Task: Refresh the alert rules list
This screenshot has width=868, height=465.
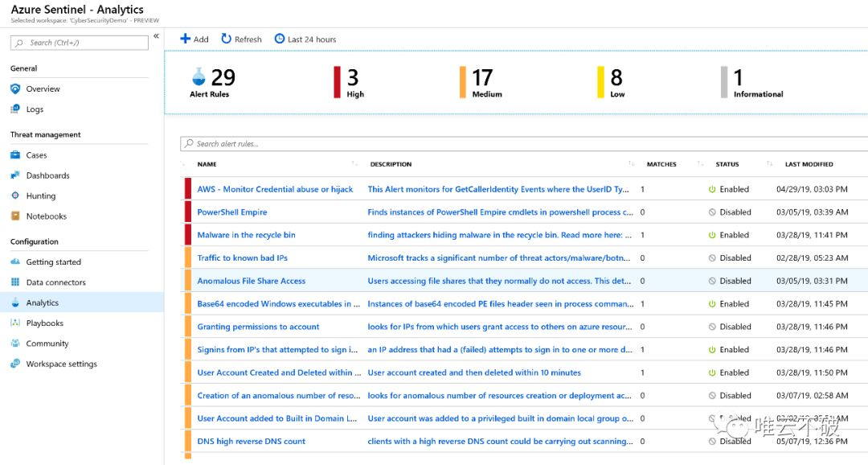Action: [x=241, y=39]
